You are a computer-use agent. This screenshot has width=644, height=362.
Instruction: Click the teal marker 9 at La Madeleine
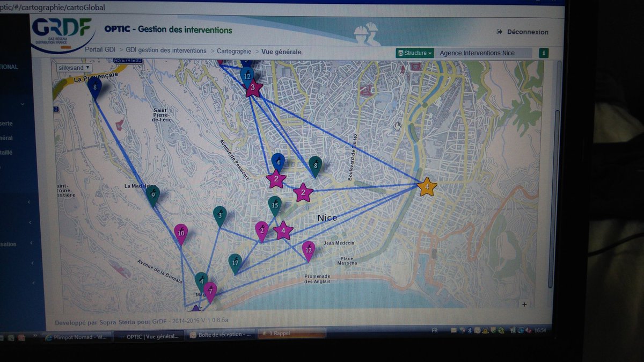pyautogui.click(x=152, y=194)
